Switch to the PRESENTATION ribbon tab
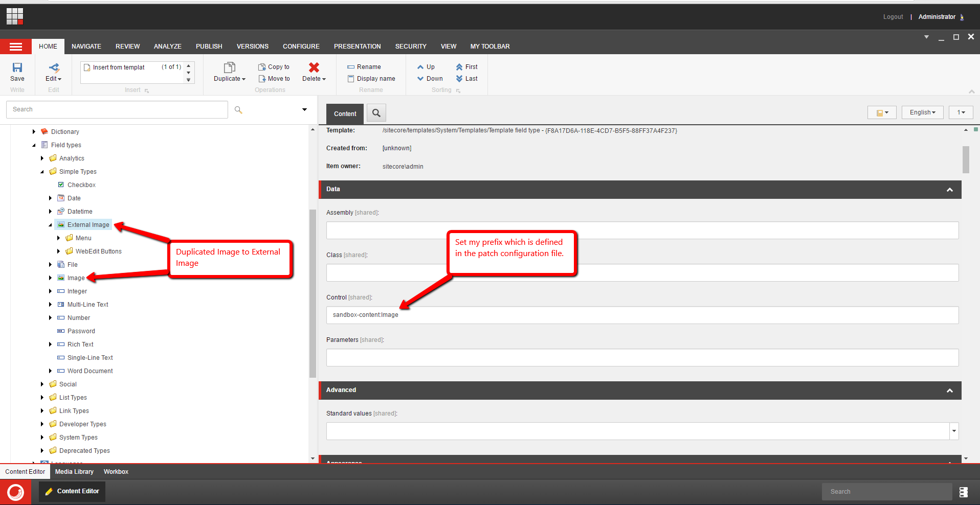980x505 pixels. (x=357, y=47)
